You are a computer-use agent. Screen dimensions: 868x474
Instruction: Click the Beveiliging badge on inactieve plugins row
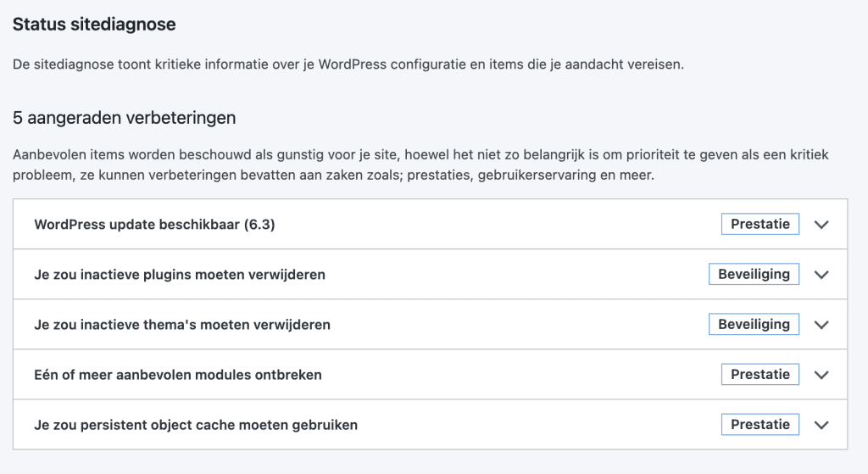click(x=754, y=274)
